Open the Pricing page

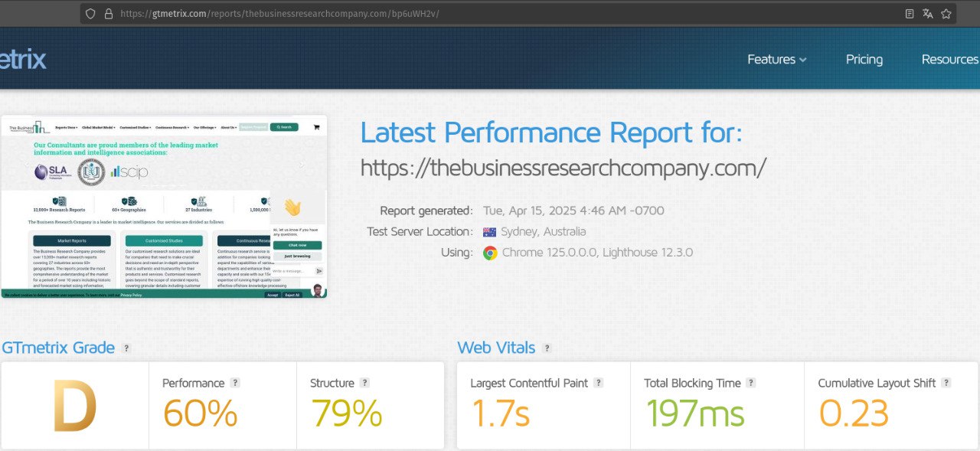point(864,60)
